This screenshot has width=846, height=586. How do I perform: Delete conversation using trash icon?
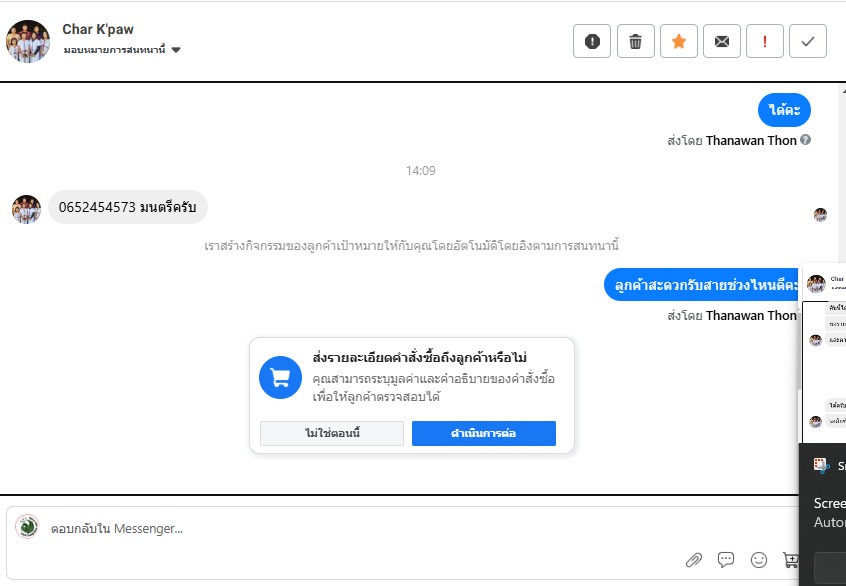click(x=635, y=41)
